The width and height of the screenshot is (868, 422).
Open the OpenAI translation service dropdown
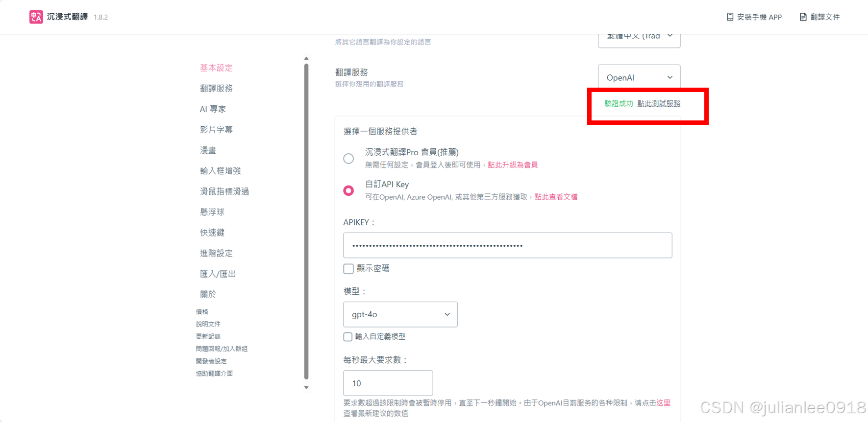coord(639,77)
